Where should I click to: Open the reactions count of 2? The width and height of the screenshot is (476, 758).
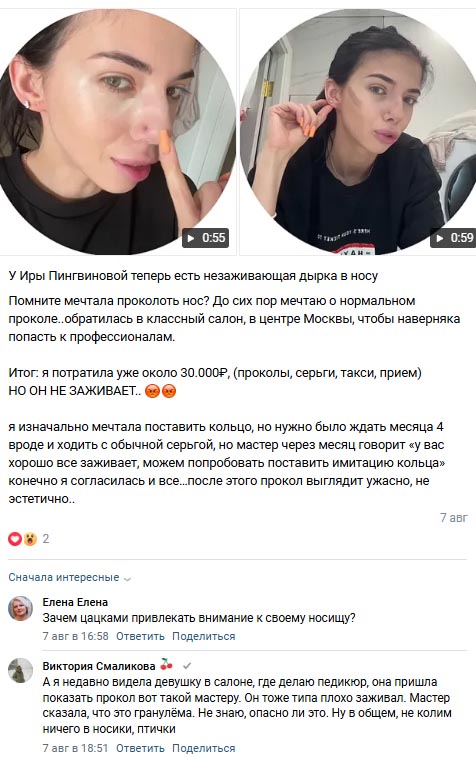point(46,539)
